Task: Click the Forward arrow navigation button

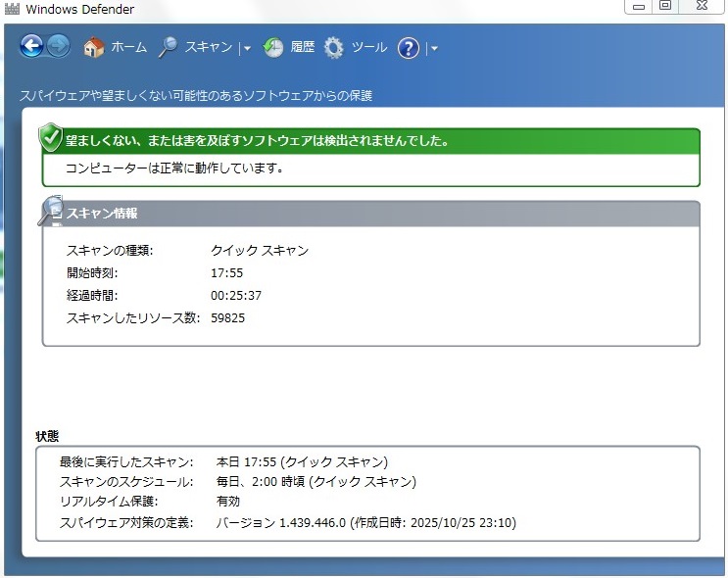Action: tap(58, 46)
